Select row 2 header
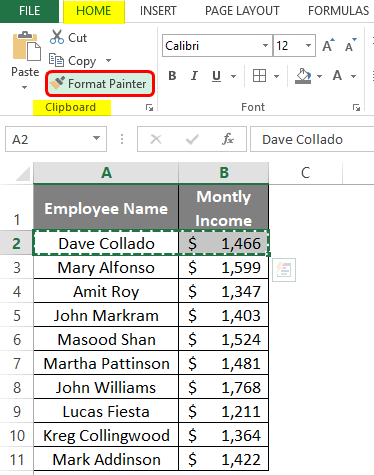Screen dimensions: 374x475 click(17, 243)
